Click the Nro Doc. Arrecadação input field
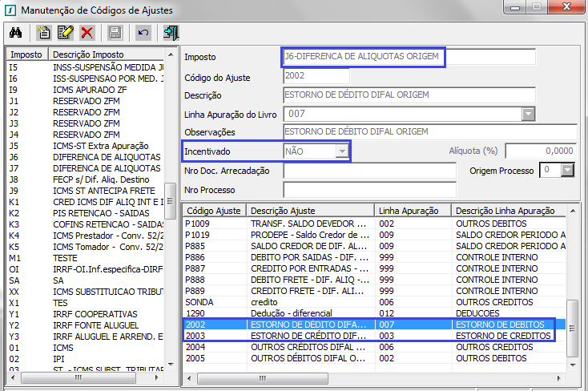 pos(369,171)
